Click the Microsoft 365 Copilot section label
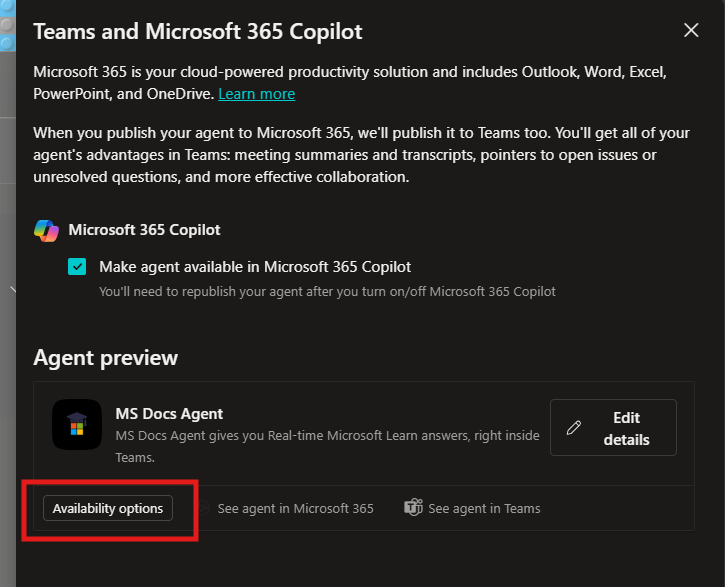This screenshot has height=587, width=725. (144, 230)
